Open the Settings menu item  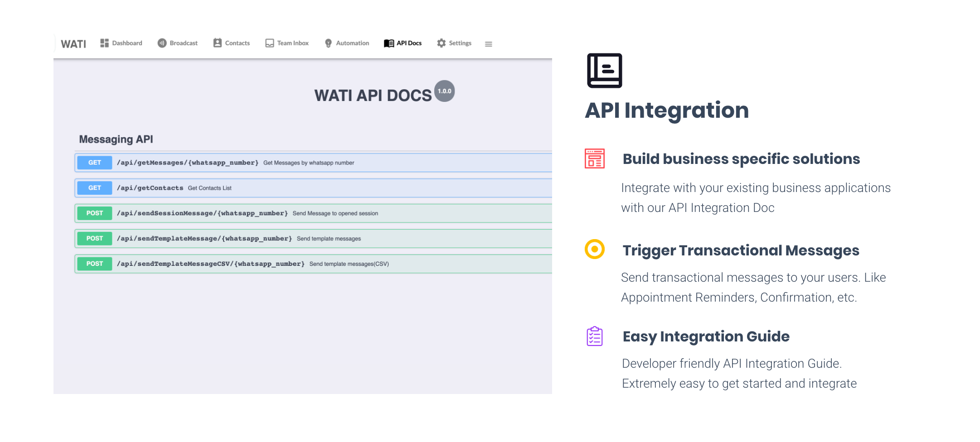[454, 43]
